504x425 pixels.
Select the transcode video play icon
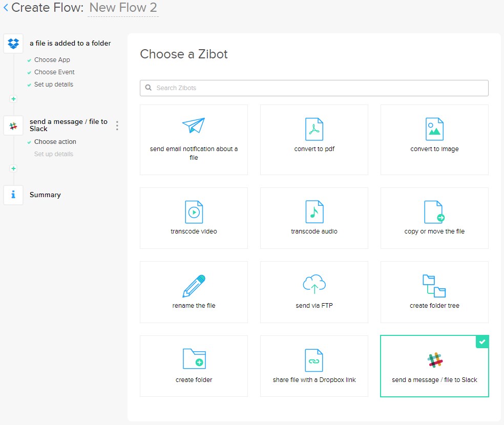coord(194,211)
